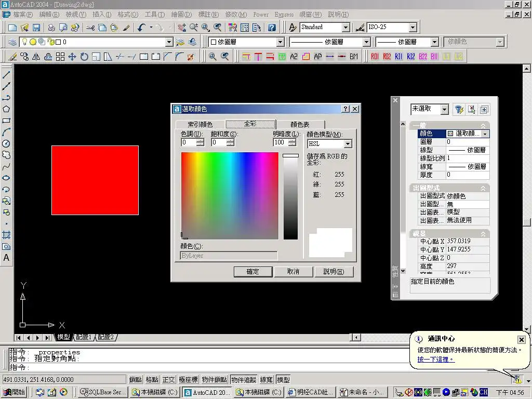Select the Polygon tool
532x399 pixels.
tap(6, 109)
